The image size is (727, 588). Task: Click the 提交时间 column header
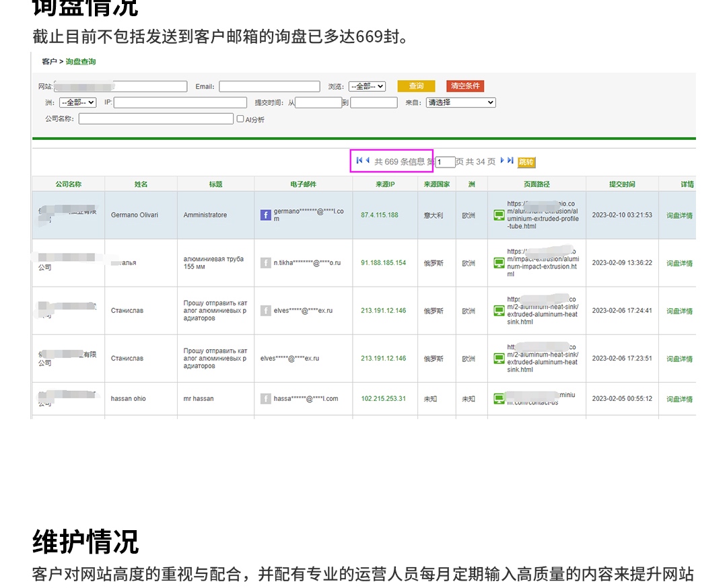[622, 184]
